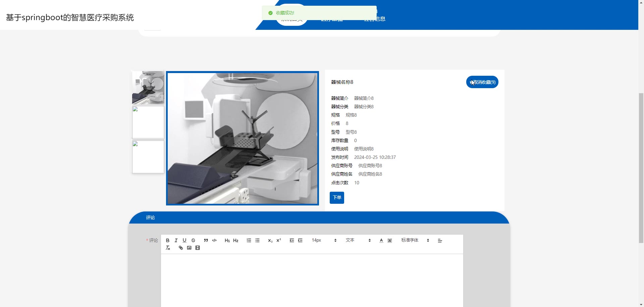Apply Heading 2 style
644x307 pixels.
click(x=236, y=240)
